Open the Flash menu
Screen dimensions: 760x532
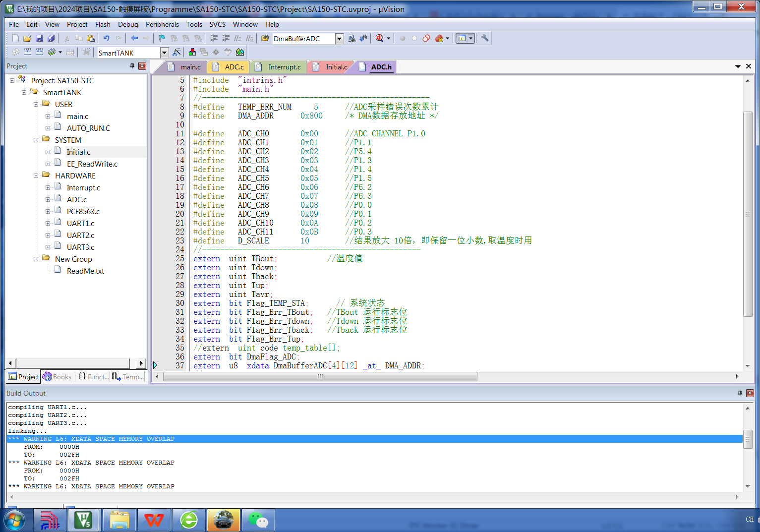(103, 24)
